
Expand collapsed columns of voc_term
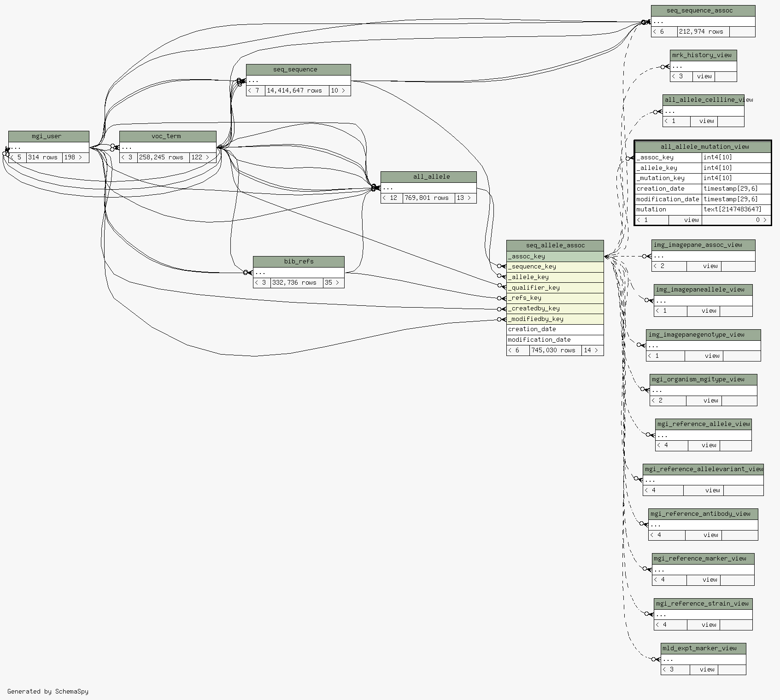[x=168, y=147]
